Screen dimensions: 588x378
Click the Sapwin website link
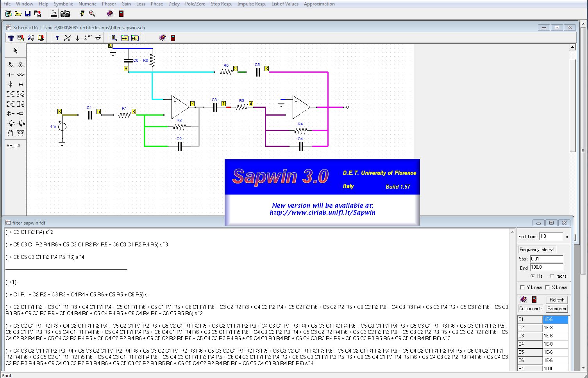[322, 213]
